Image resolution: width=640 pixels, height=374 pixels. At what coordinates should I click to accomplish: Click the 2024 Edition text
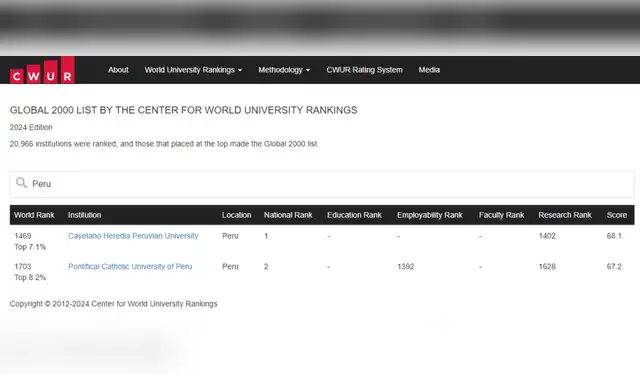click(x=31, y=127)
